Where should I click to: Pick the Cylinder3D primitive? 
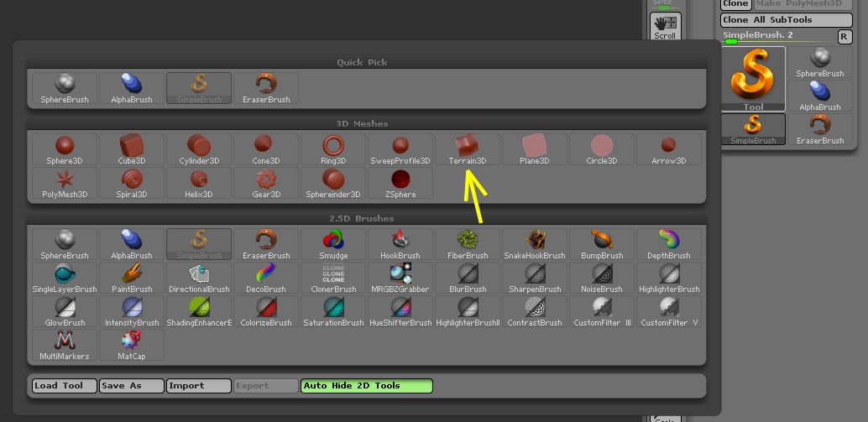point(199,150)
